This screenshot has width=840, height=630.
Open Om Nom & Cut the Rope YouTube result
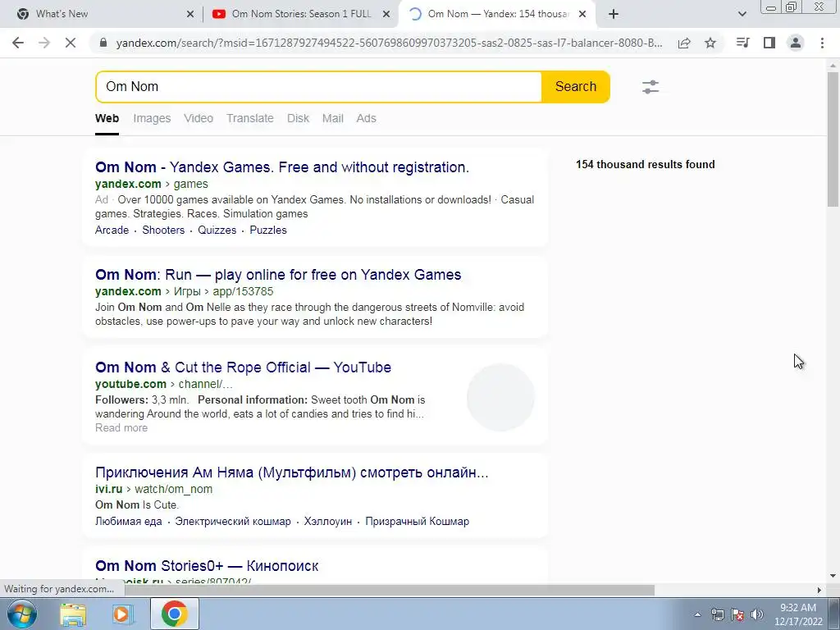243,367
